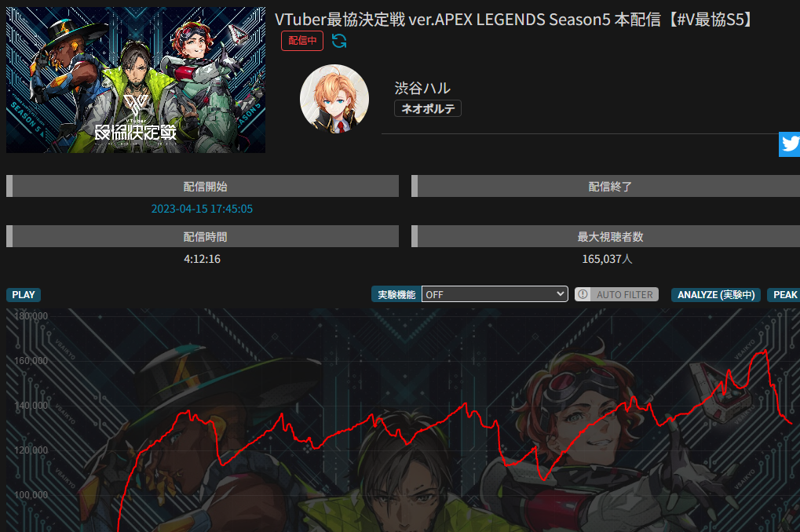
Task: Open the 実験機能 OFF dropdown
Action: click(495, 294)
